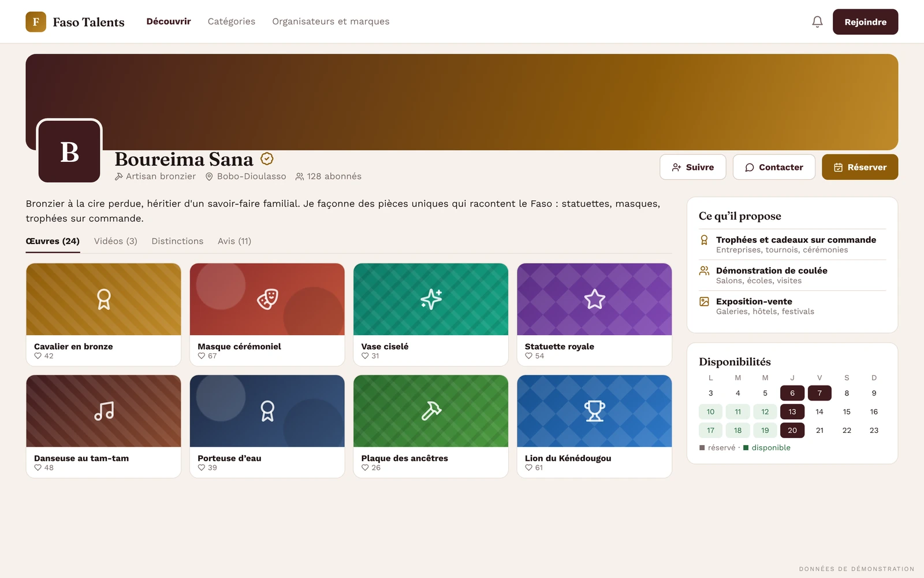Click the image icon beside Exposition-vente
The width and height of the screenshot is (924, 578).
pos(704,302)
